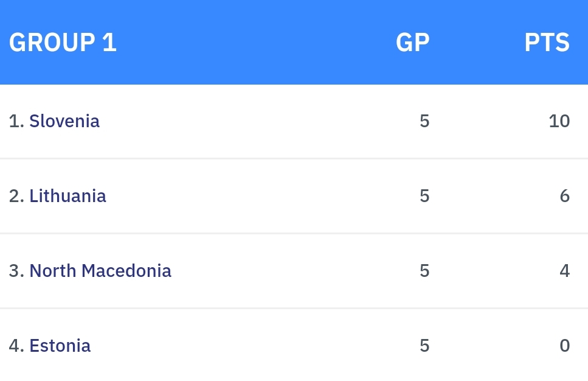
Task: Click rank number 2 beside Lithuania
Action: [16, 196]
